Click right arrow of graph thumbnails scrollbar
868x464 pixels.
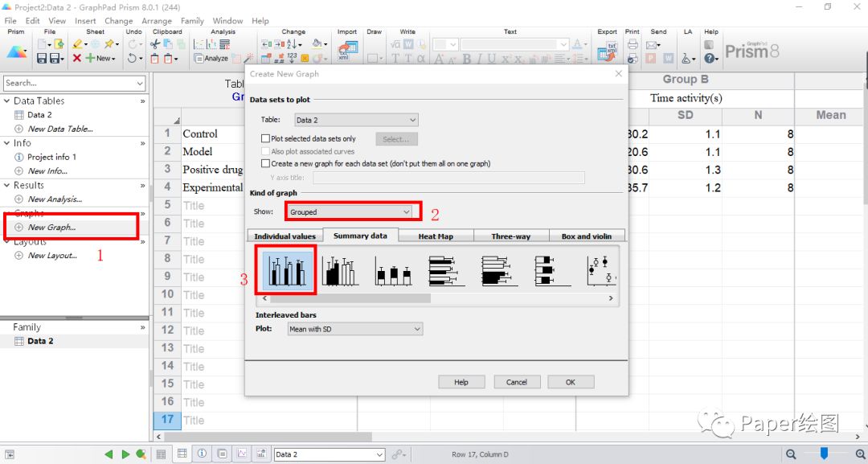click(611, 298)
